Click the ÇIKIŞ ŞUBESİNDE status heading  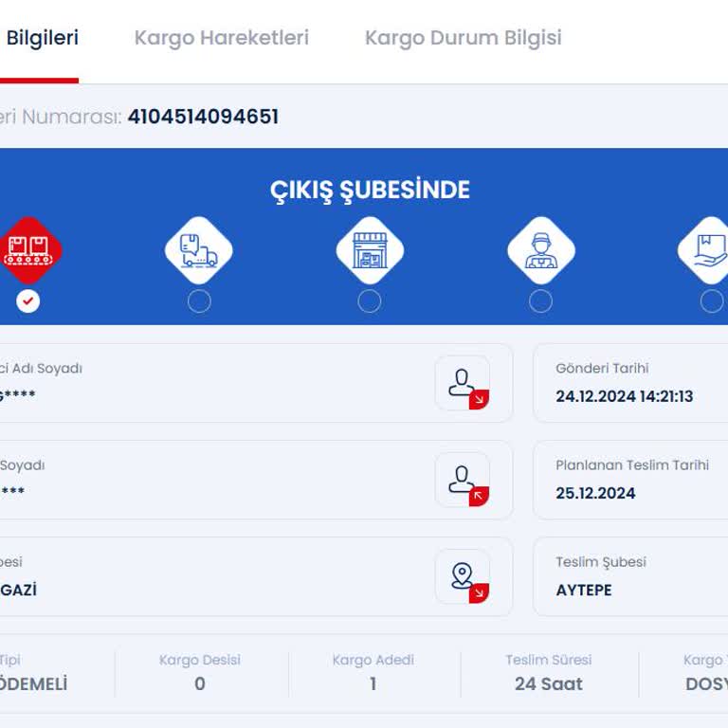pyautogui.click(x=370, y=191)
